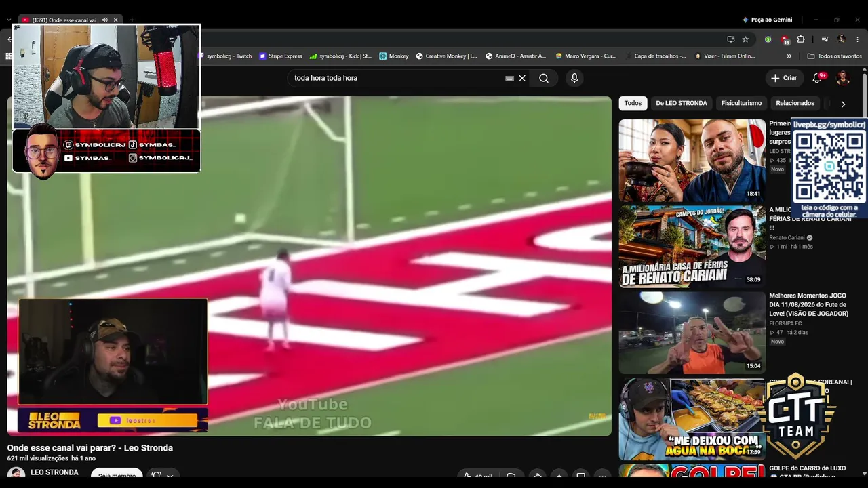Select the Relacionados filter chip
868x488 pixels.
coord(795,103)
